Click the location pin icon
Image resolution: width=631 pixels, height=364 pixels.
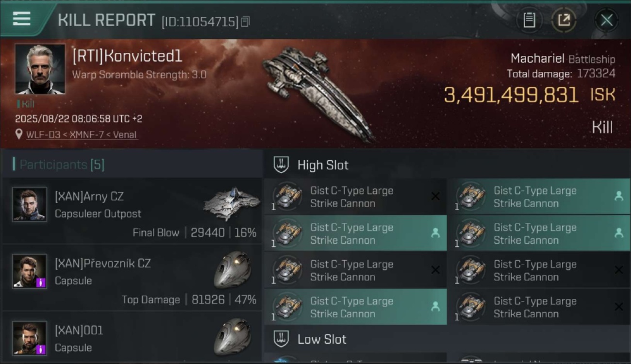(19, 134)
